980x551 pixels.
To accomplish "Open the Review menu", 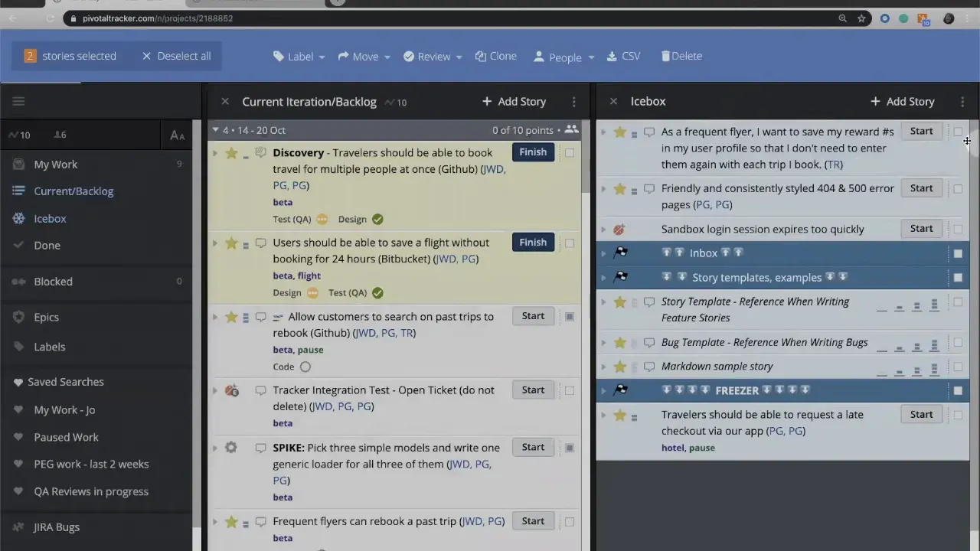I will coord(433,56).
